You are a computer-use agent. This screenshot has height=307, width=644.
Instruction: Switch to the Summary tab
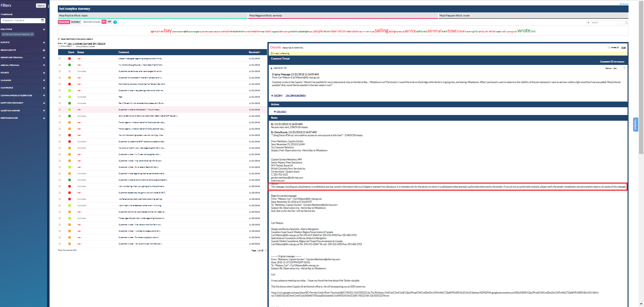pyautogui.click(x=76, y=22)
